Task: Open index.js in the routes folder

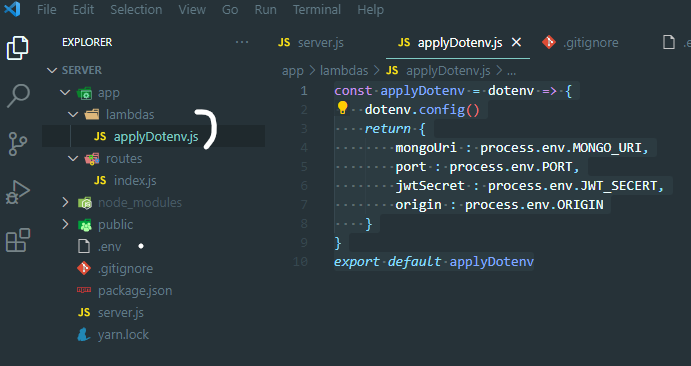Action: pyautogui.click(x=135, y=181)
